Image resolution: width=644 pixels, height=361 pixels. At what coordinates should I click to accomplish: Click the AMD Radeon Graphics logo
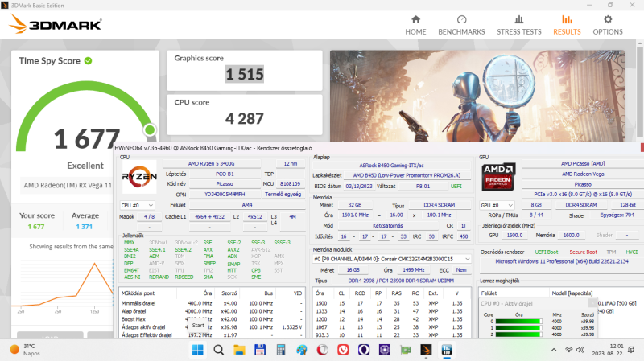(x=498, y=177)
